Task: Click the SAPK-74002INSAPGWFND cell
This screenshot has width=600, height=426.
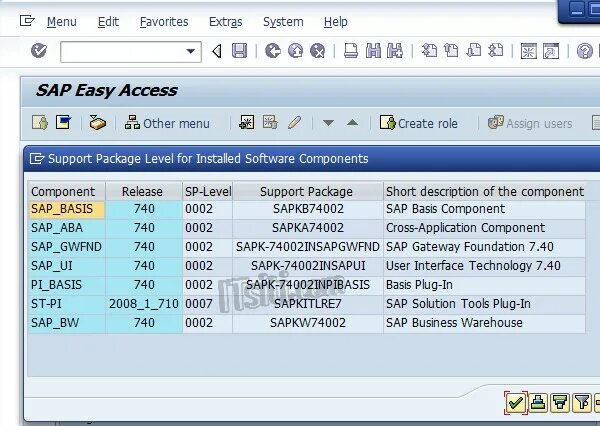Action: pyautogui.click(x=308, y=247)
